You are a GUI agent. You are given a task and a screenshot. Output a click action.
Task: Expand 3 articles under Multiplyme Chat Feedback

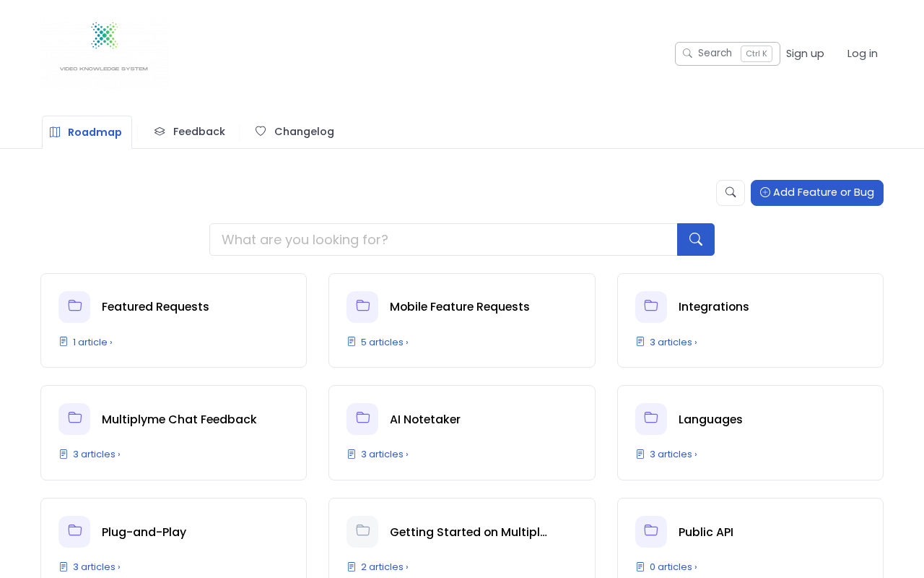96,454
